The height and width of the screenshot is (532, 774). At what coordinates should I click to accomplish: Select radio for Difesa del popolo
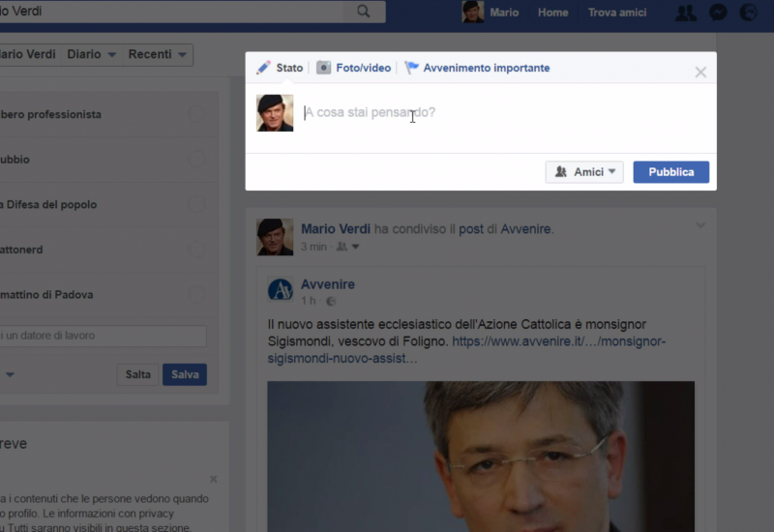coord(197,204)
